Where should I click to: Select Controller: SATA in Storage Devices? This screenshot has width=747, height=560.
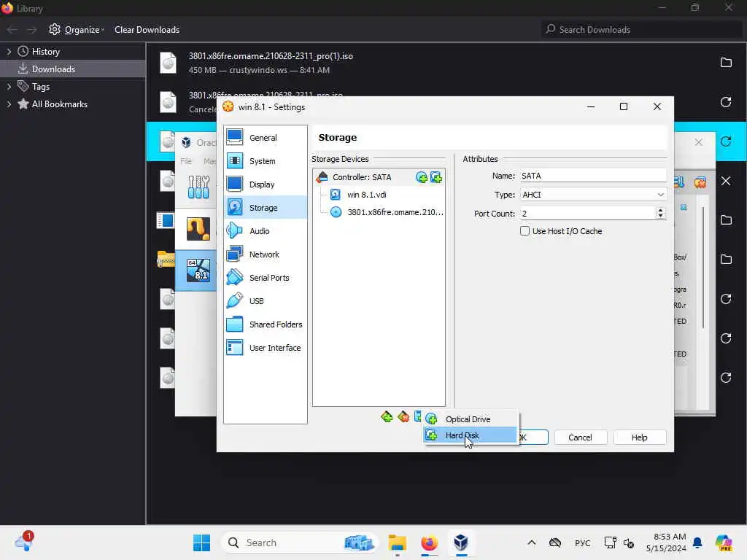pos(362,177)
